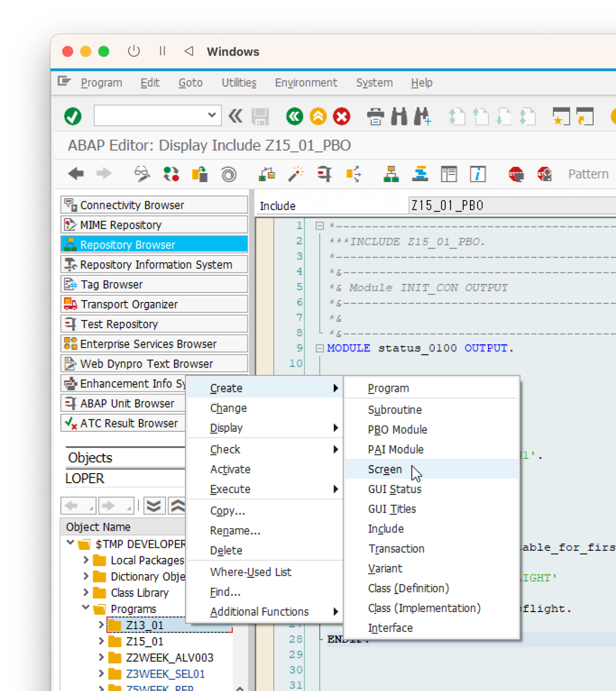
Task: Click the Fullscreen layout icon
Action: coord(449,174)
